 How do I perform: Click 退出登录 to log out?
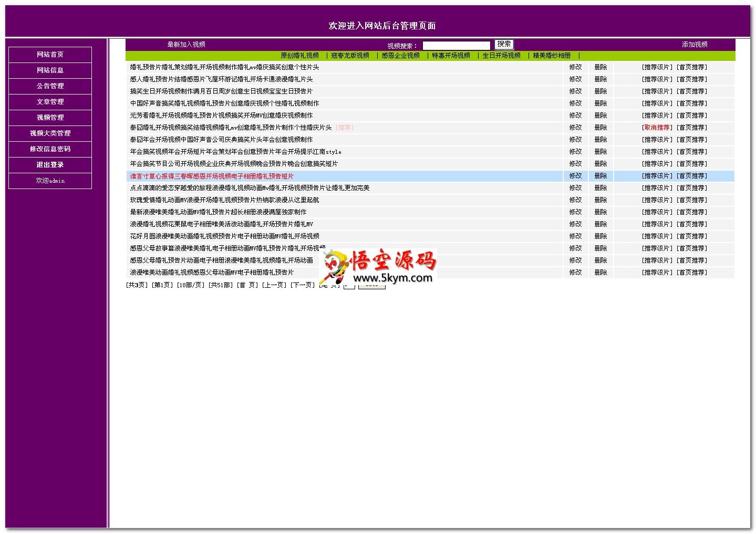(50, 165)
